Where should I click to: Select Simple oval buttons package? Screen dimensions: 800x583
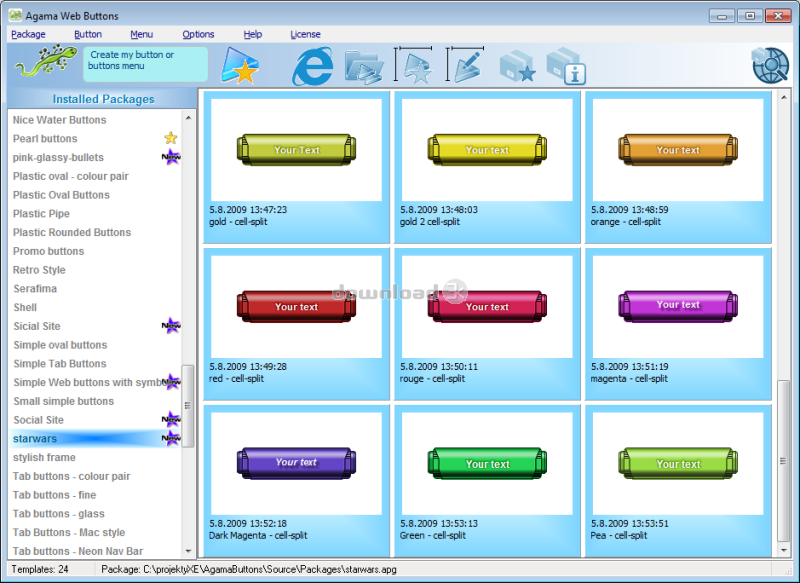[x=95, y=345]
